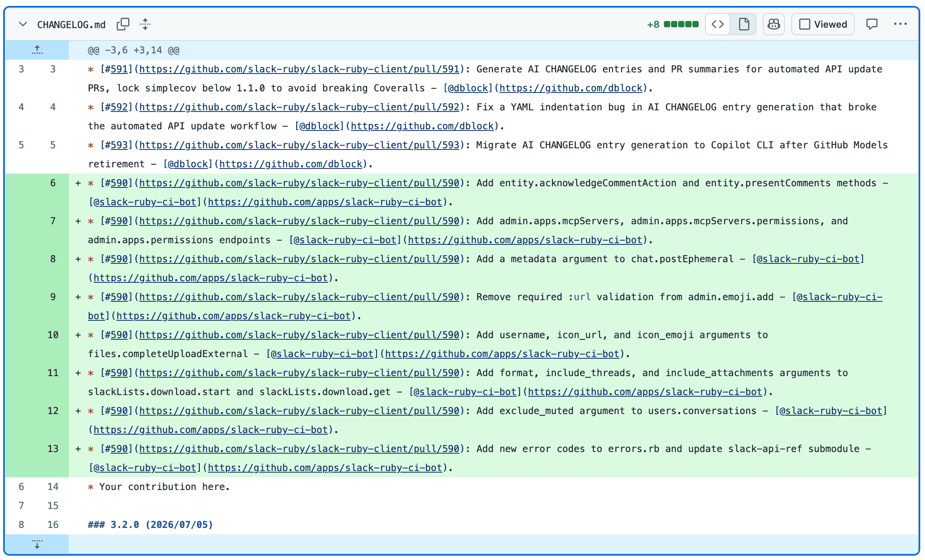Open Copilot for this file
Screen dimensions: 925x560
coord(773,24)
